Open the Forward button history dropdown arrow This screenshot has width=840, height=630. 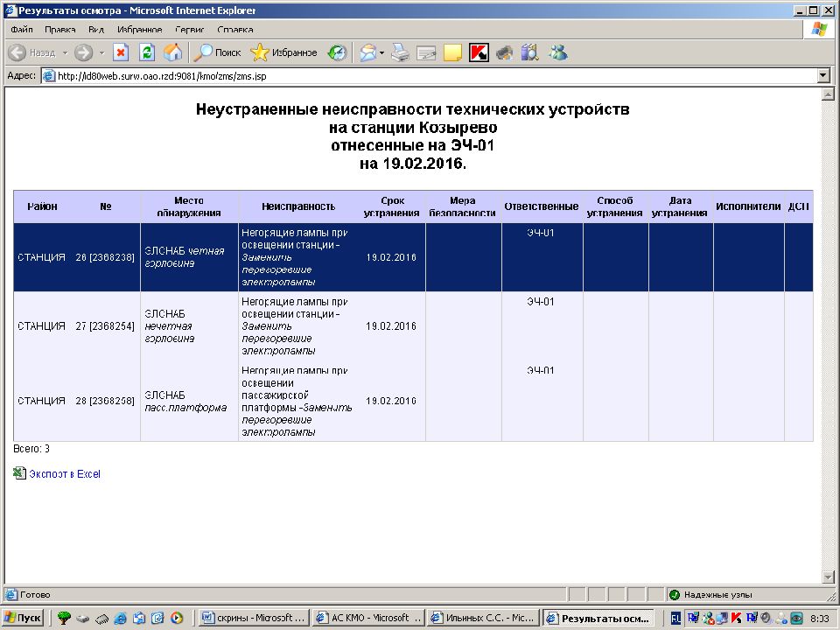coord(101,52)
